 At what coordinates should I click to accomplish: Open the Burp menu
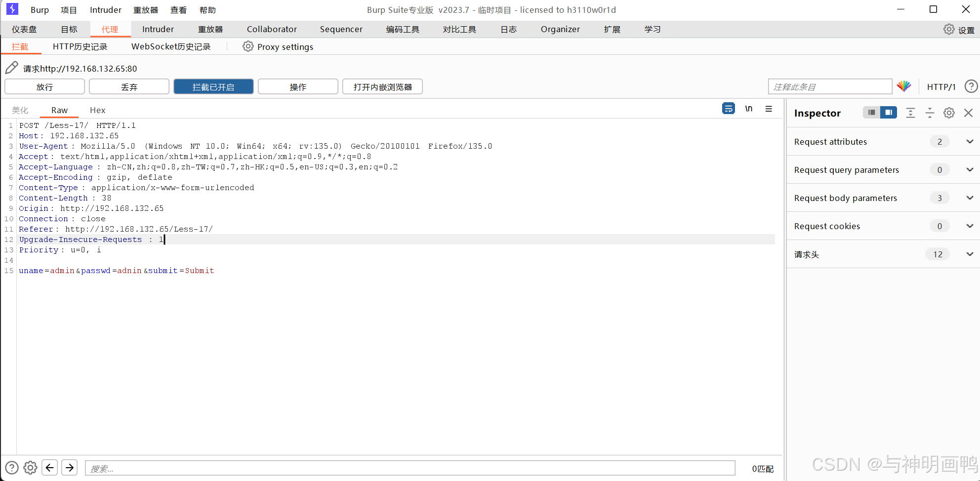point(40,10)
